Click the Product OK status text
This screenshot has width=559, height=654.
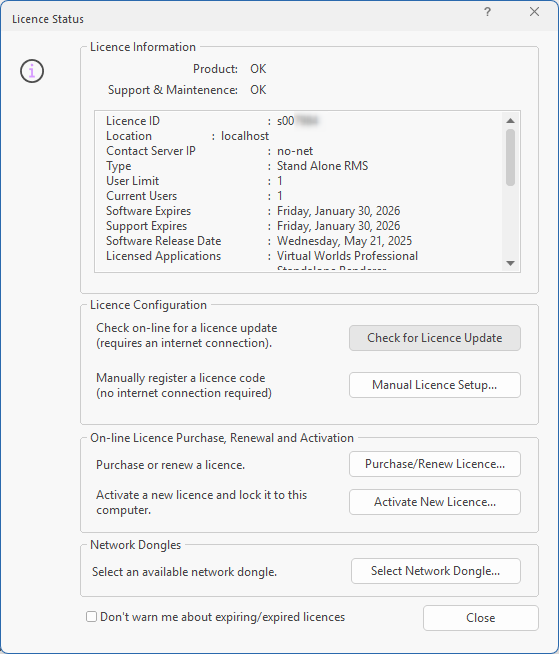[x=258, y=69]
